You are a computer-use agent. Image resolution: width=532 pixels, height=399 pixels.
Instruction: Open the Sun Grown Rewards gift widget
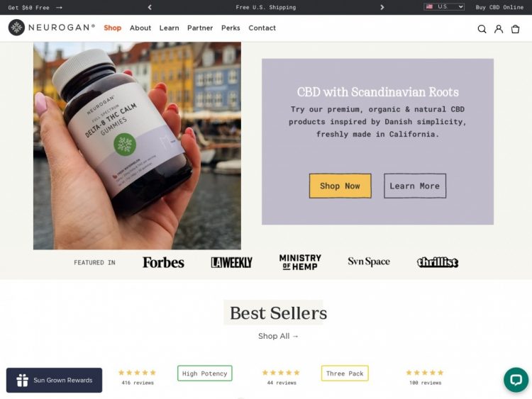(55, 380)
